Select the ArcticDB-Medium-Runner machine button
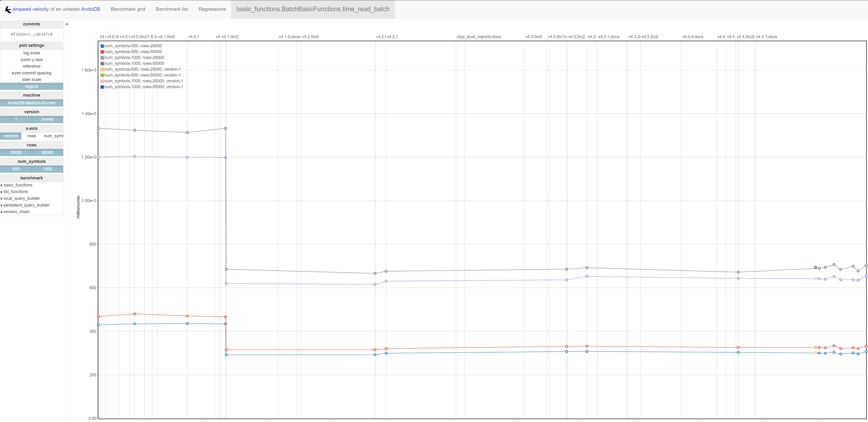The image size is (868, 422). click(31, 103)
